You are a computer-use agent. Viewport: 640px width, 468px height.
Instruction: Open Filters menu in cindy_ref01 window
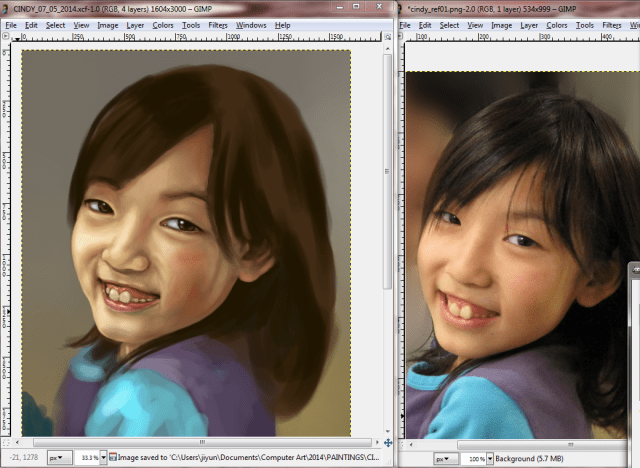point(612,25)
